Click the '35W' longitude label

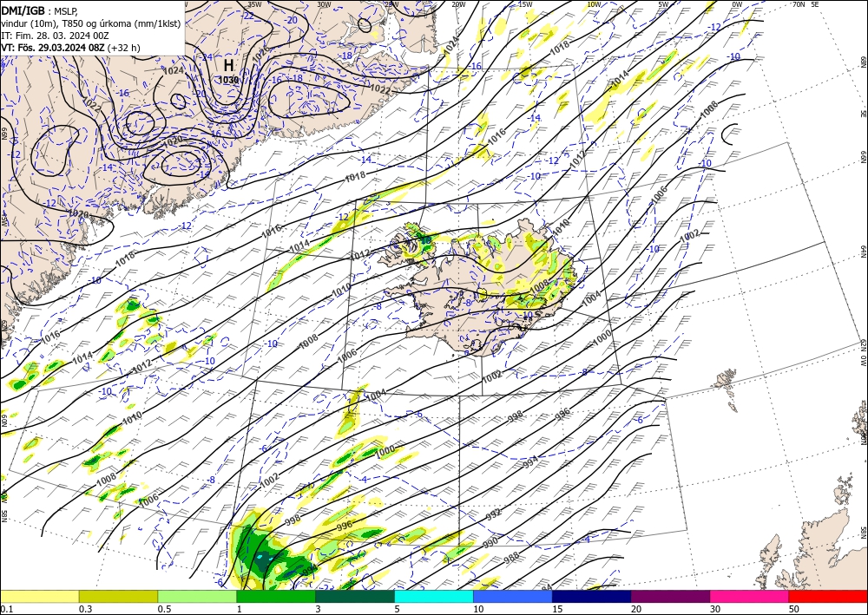tap(254, 4)
